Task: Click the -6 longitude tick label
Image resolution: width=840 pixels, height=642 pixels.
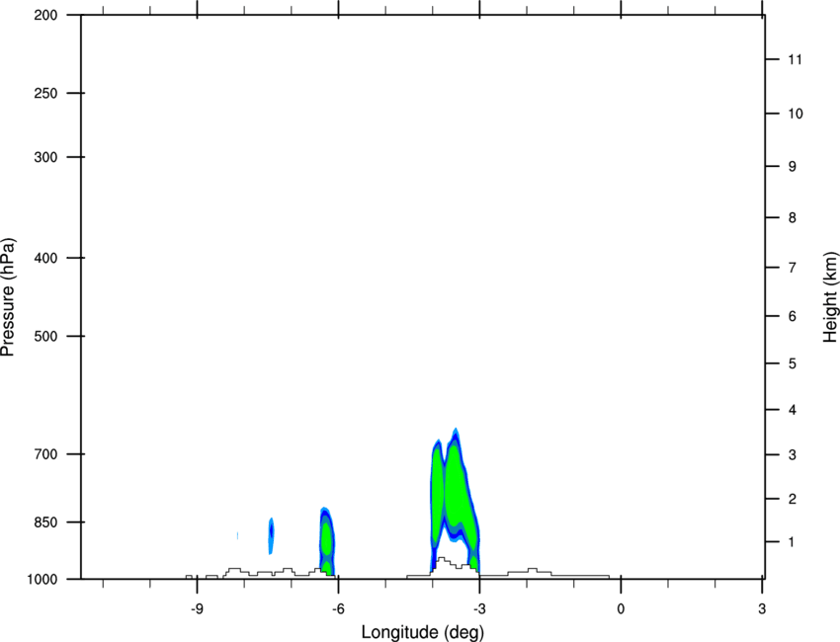Action: click(338, 608)
